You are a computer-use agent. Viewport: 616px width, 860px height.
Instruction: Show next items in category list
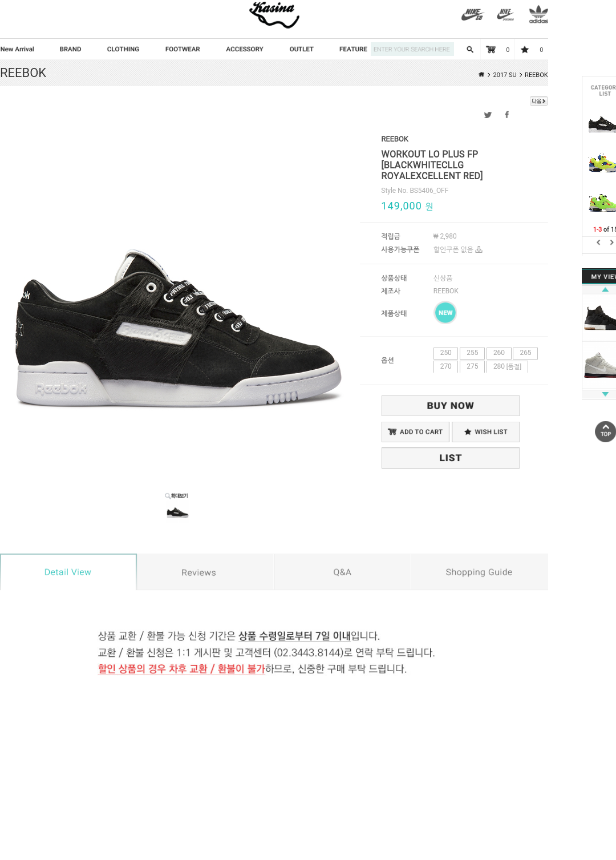click(611, 243)
